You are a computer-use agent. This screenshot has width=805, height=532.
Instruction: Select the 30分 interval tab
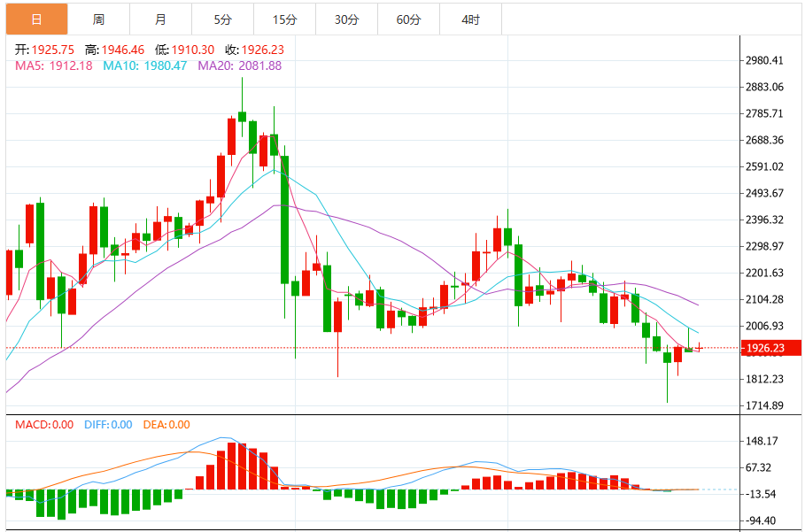(346, 19)
